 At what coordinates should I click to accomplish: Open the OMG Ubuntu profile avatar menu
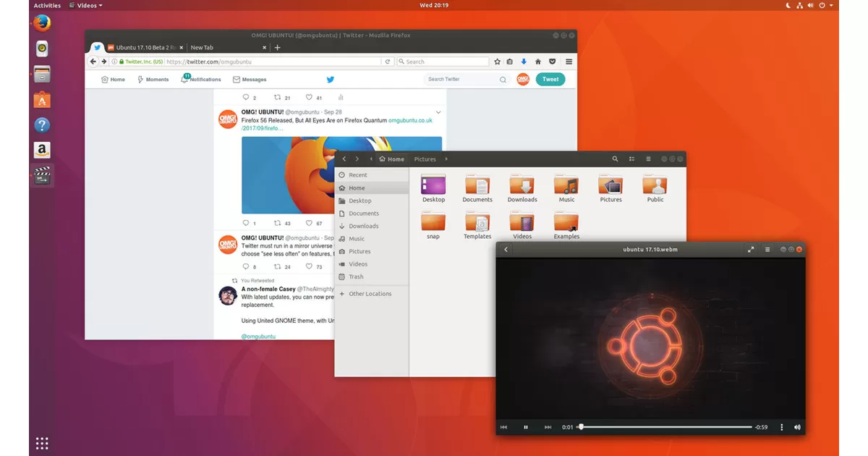(x=523, y=80)
